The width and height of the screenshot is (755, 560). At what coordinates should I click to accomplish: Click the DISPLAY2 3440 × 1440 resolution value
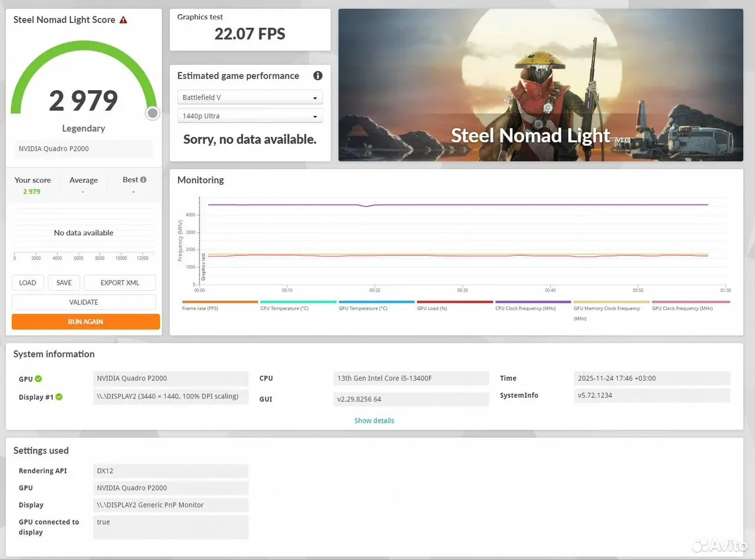[171, 397]
